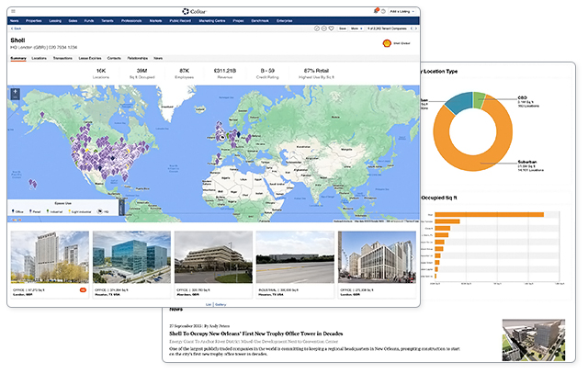Screen dimensions: 588x385
Task: Open the Enterprise navigation item
Action: click(284, 21)
